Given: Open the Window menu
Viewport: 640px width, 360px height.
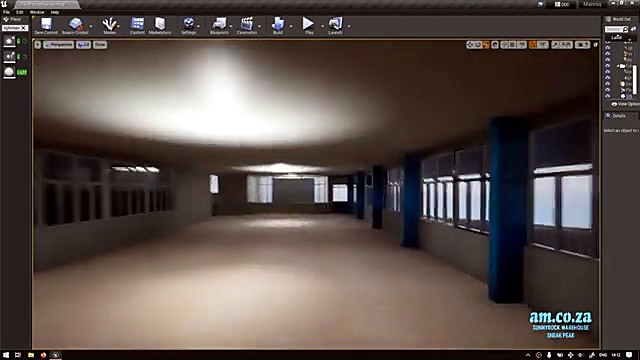Looking at the screenshot, I should tap(37, 12).
